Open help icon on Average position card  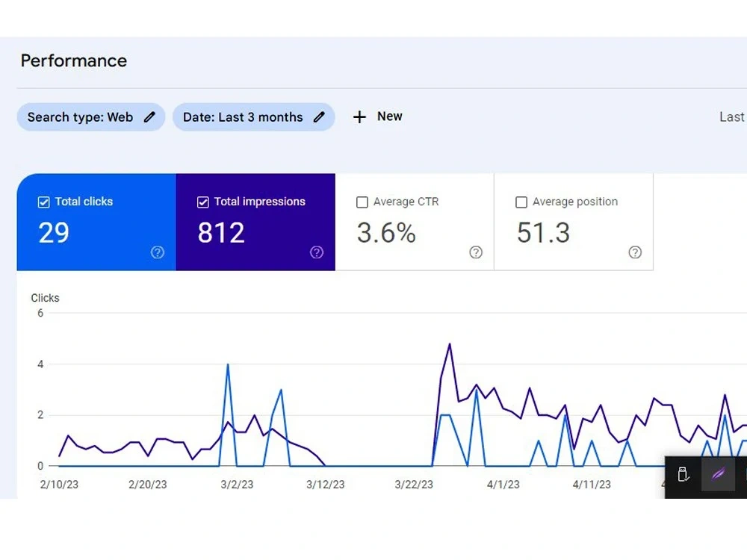coord(635,252)
